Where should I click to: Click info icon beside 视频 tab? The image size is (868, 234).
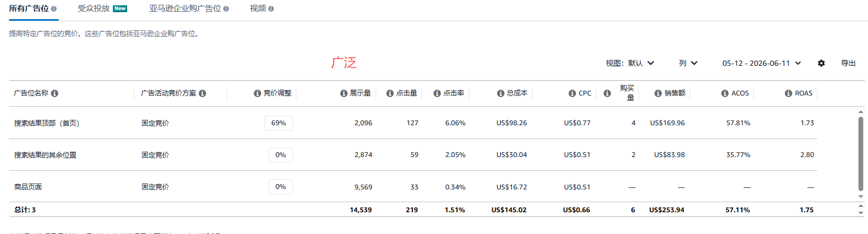[271, 9]
